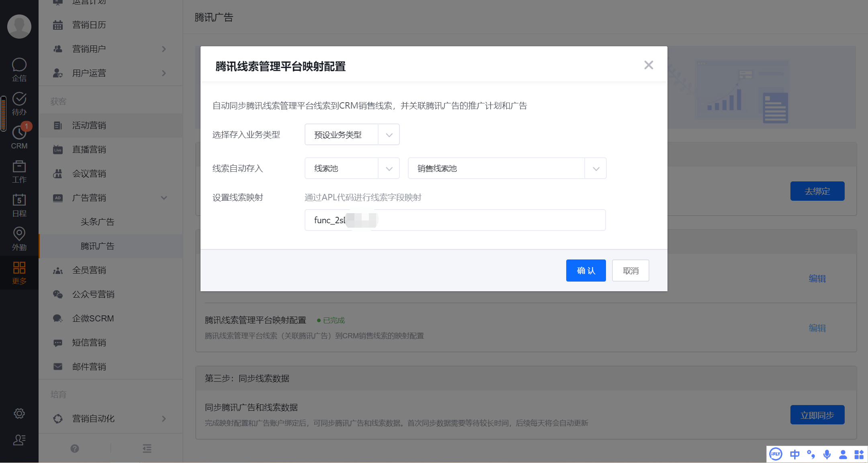Open the help question mark icon
This screenshot has width=868, height=463.
75,449
